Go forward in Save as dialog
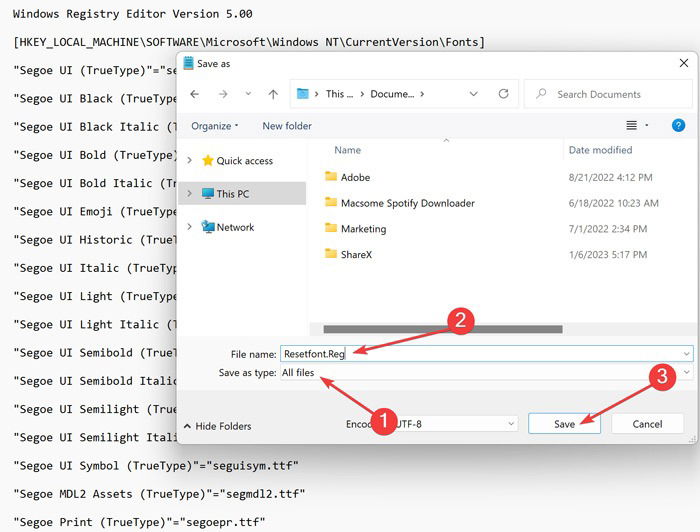700x532 pixels. pos(223,94)
